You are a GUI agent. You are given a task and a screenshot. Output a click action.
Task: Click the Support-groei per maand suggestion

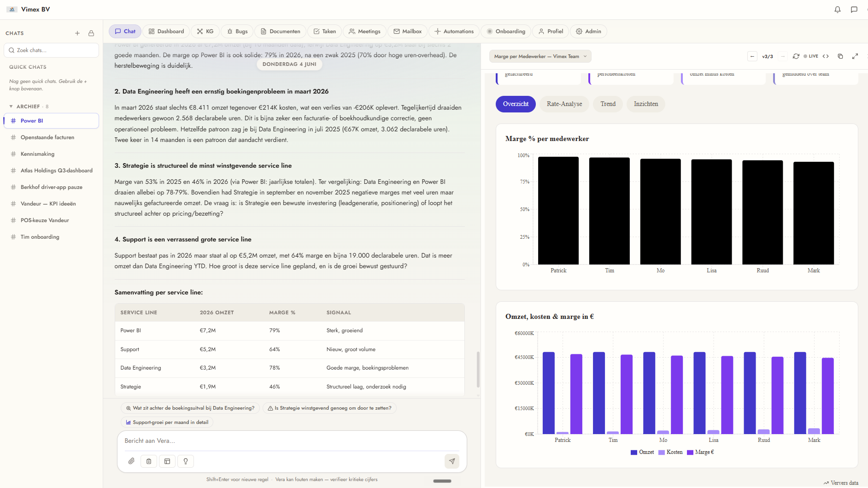point(167,423)
